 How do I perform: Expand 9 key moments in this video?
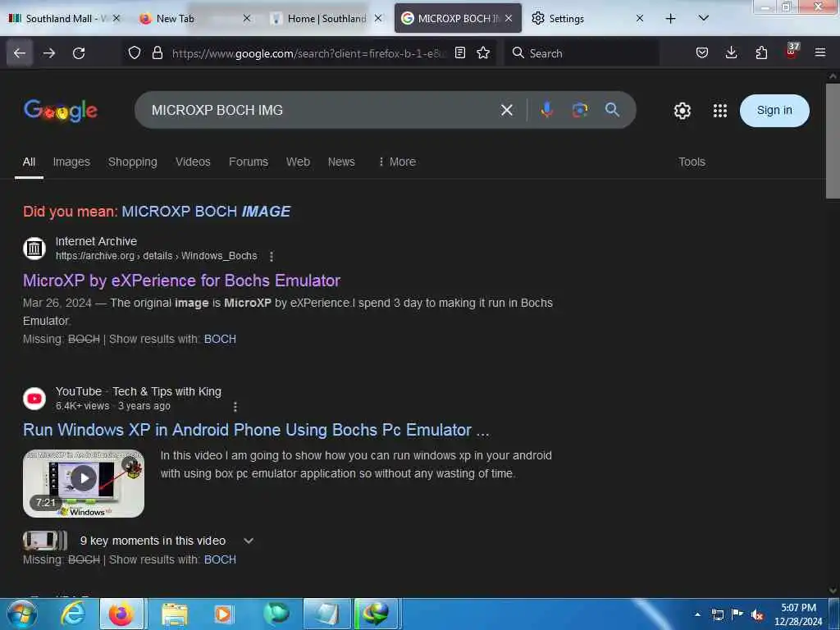click(x=248, y=541)
